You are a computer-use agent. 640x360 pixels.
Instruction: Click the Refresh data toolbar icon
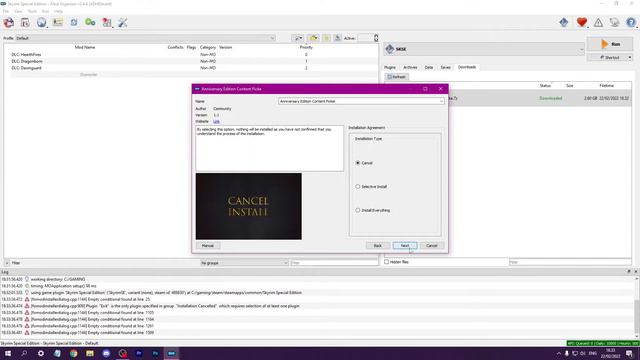(74, 23)
